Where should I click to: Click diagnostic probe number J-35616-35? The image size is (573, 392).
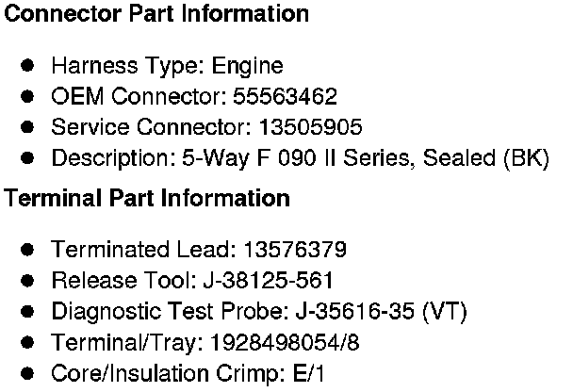pyautogui.click(x=354, y=312)
